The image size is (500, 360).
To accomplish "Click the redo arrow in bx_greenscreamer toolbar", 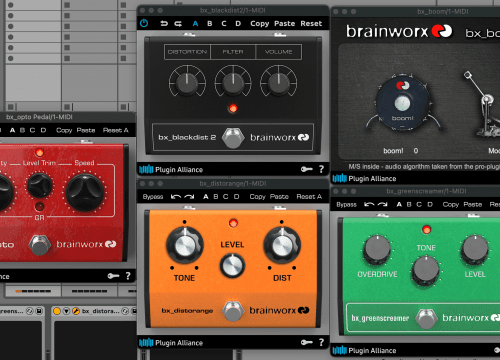I will click(x=383, y=204).
